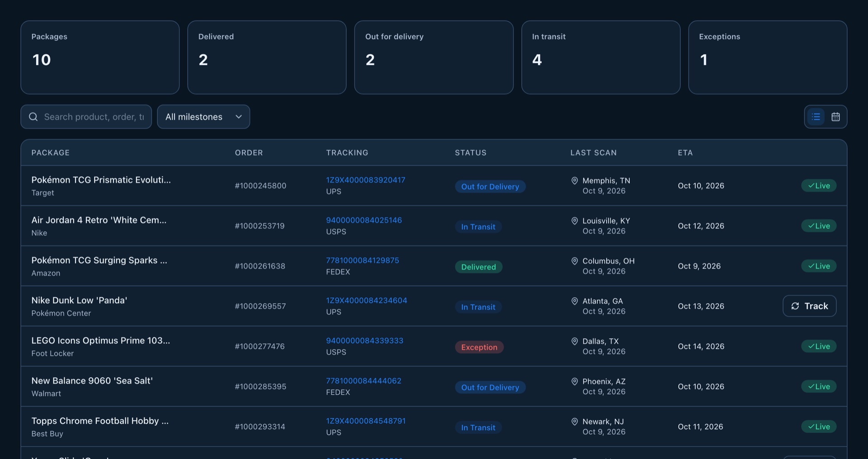Open Pokémon TCG Prismatic Evoluti... package
Image resolution: width=868 pixels, height=459 pixels.
pyautogui.click(x=101, y=180)
